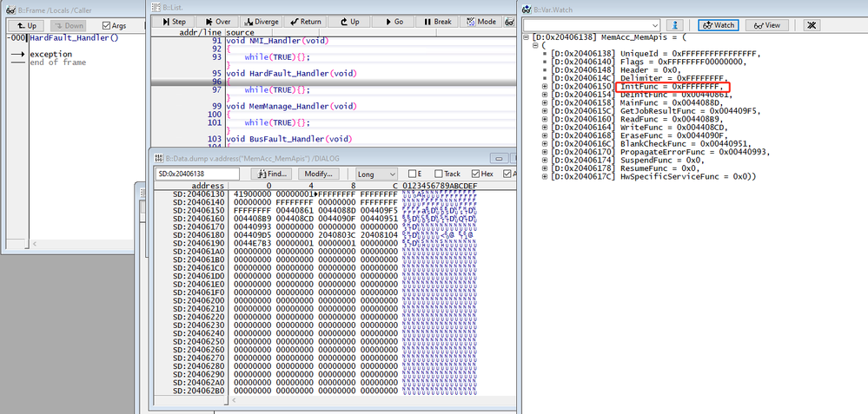Click the View button in Var.Watch
The height and width of the screenshot is (414, 868).
click(766, 25)
